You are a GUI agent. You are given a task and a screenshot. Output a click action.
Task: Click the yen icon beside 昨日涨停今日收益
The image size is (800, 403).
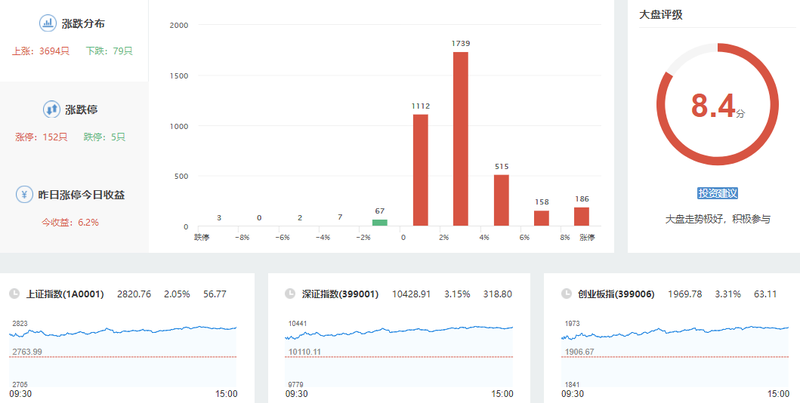tap(24, 194)
